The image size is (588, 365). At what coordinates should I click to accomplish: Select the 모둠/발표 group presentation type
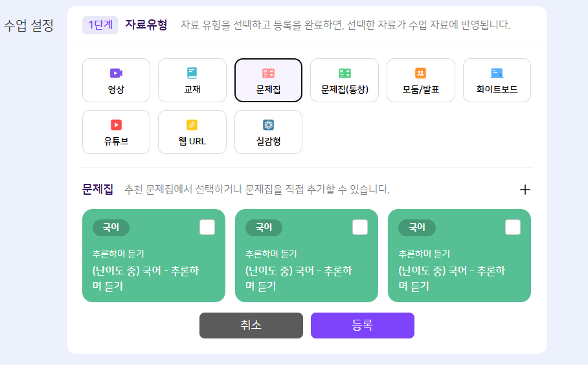click(421, 80)
